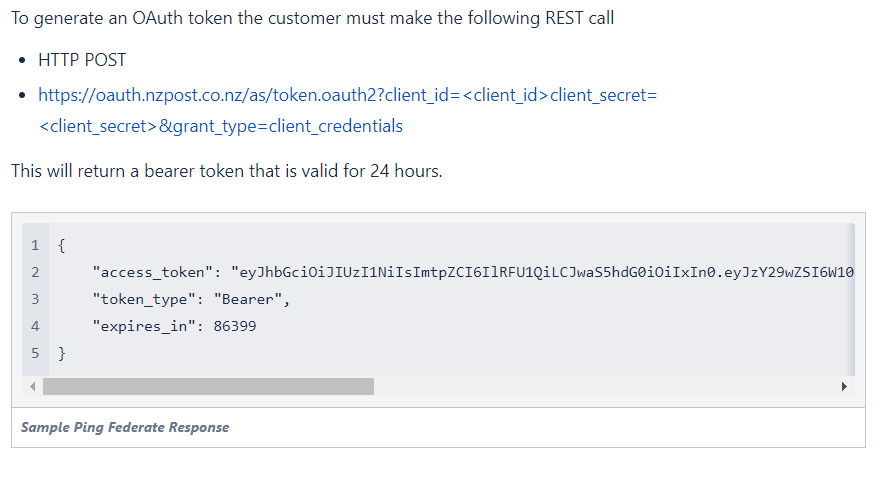Viewport: 879px width, 496px height.
Task: Click the HTTP POST bullet text
Action: pyautogui.click(x=82, y=60)
